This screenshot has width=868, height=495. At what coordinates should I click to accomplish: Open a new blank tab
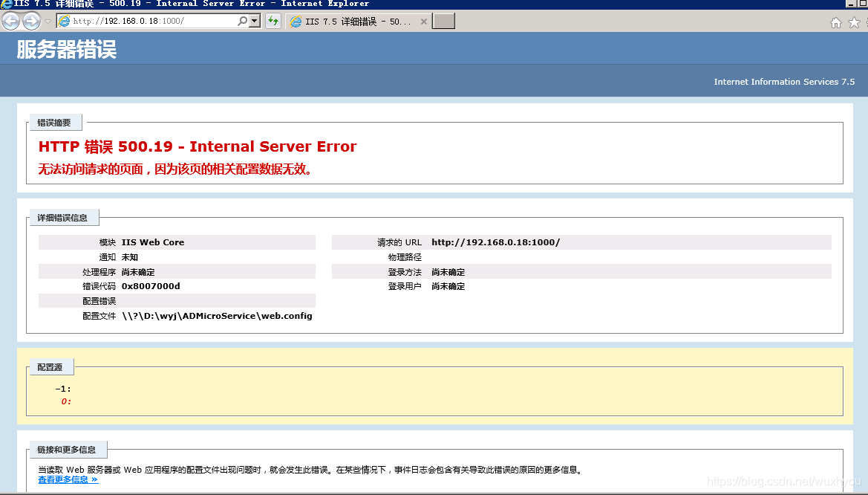(x=443, y=22)
